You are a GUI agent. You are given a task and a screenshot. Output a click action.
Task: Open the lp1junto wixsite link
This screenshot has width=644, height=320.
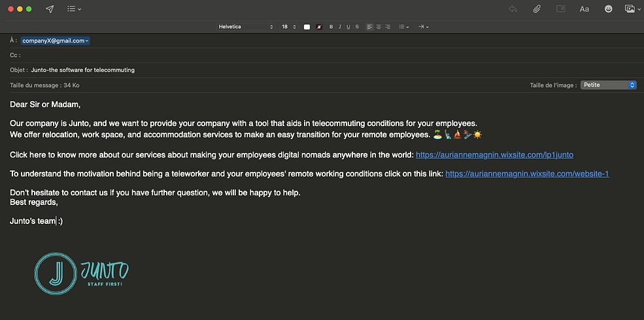click(494, 155)
